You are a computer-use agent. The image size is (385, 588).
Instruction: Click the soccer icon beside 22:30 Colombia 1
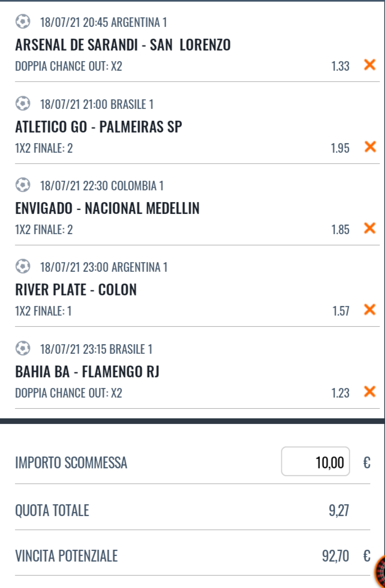pos(23,185)
